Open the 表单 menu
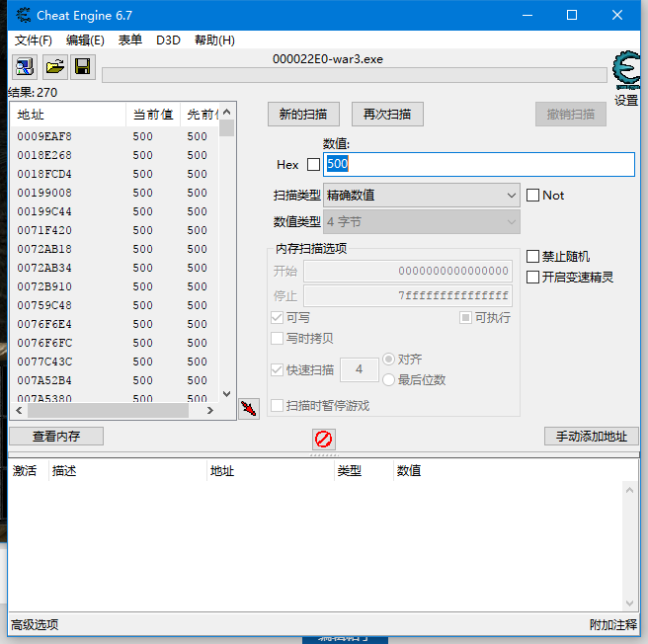The width and height of the screenshot is (648, 644). click(x=130, y=40)
